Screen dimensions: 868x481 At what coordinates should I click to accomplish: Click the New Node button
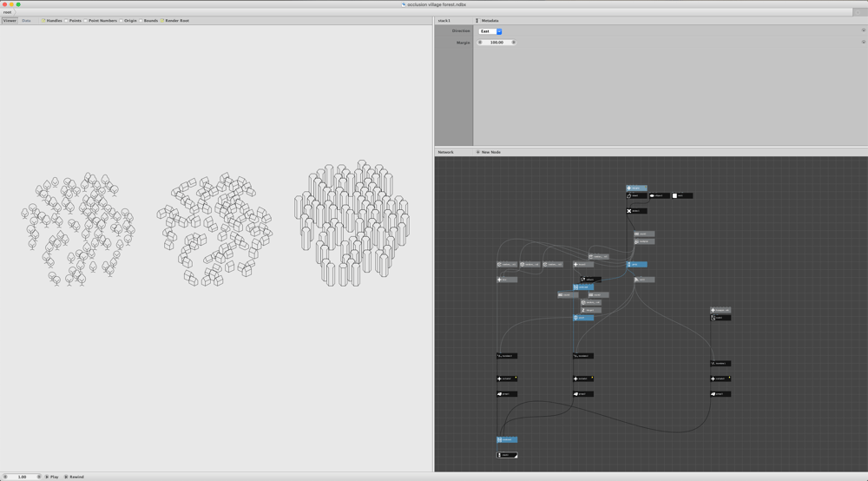pyautogui.click(x=488, y=152)
